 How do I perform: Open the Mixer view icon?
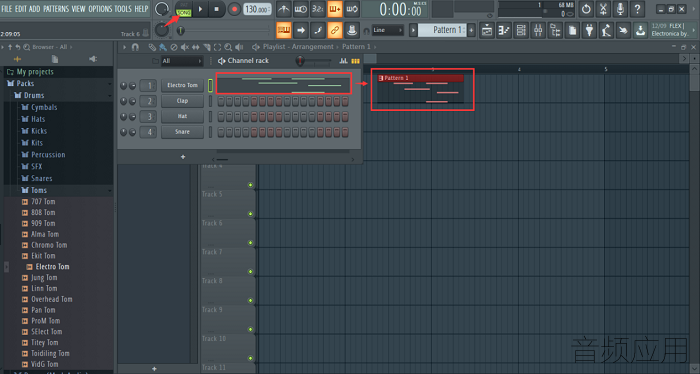pyautogui.click(x=538, y=30)
